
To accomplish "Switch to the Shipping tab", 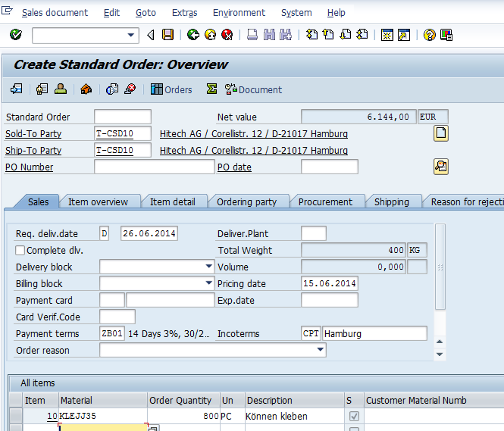I will pos(392,201).
